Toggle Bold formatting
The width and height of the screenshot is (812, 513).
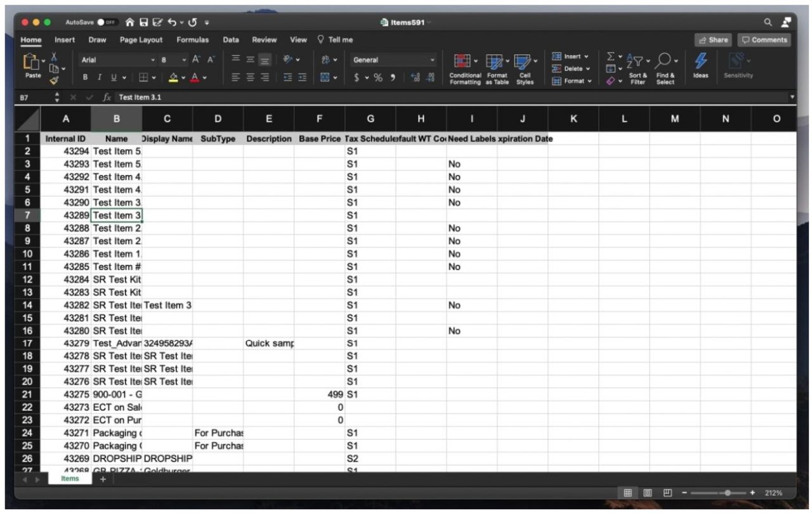(85, 77)
